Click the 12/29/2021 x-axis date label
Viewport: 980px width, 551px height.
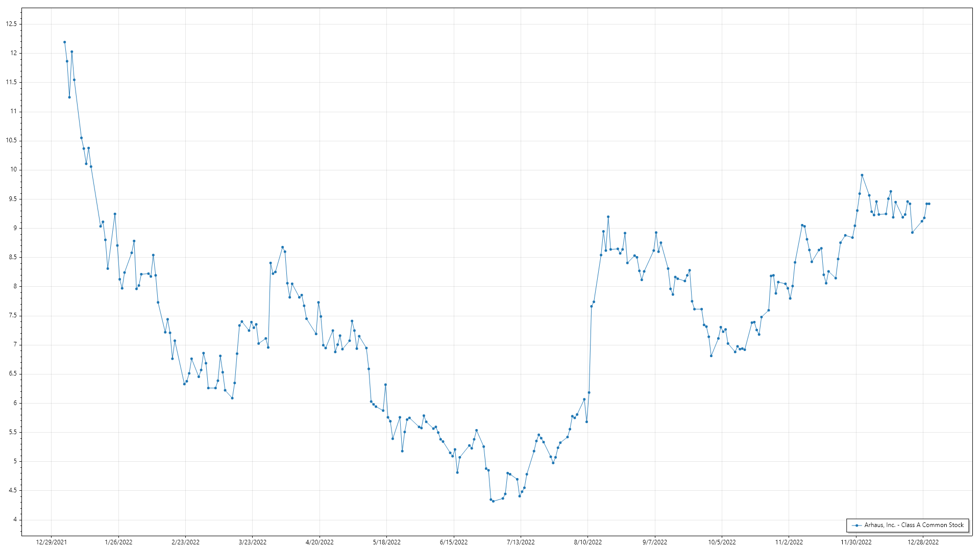coord(51,542)
